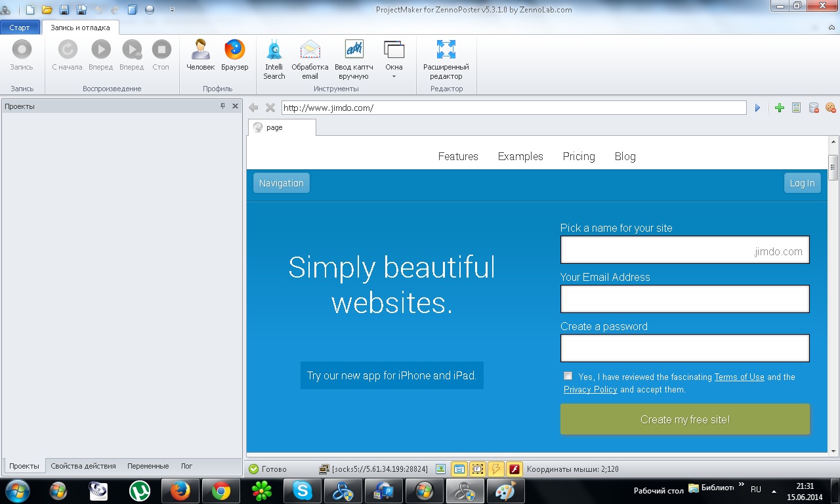The width and height of the screenshot is (840, 504).
Task: Toggle the highlighted window status bar icon
Action: (459, 469)
